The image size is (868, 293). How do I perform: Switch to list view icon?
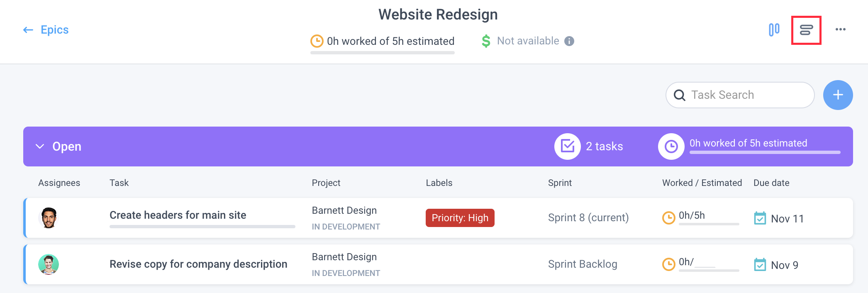pos(806,30)
